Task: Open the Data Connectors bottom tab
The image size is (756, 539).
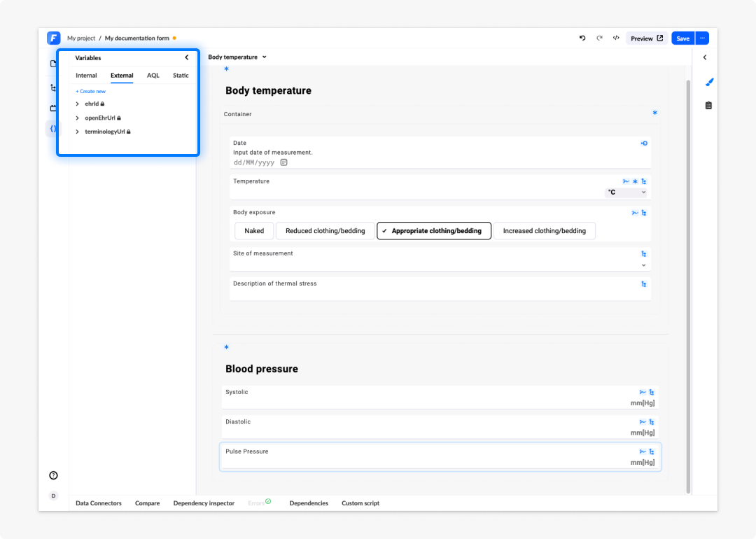Action: tap(99, 503)
